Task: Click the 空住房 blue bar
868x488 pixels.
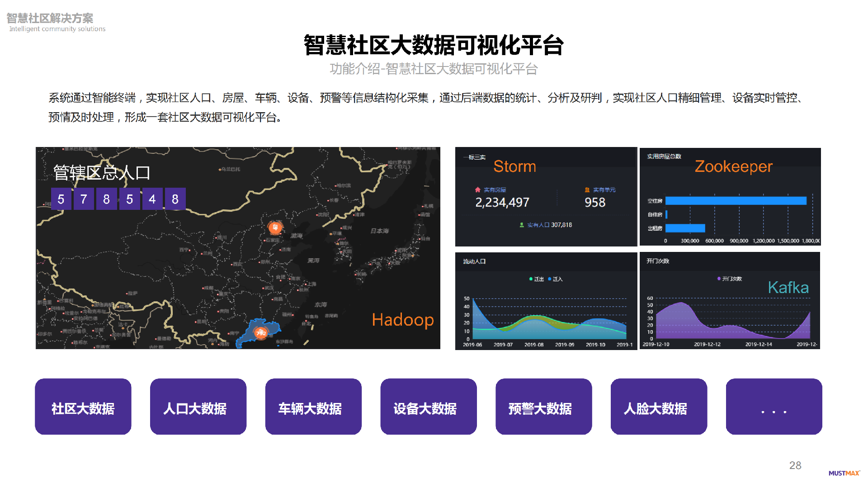Action: click(736, 201)
